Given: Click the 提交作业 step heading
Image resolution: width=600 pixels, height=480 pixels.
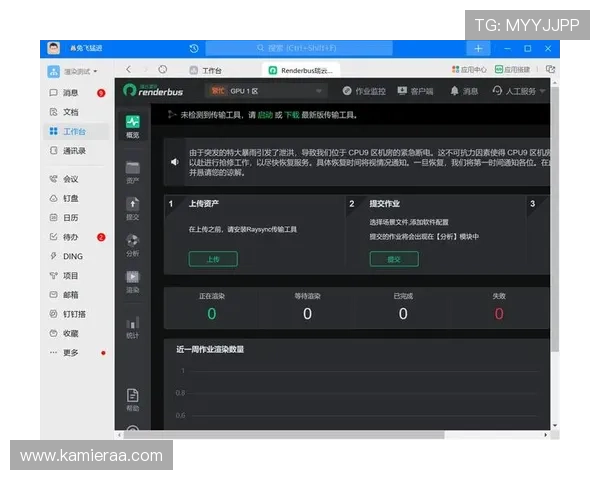Looking at the screenshot, I should point(385,204).
